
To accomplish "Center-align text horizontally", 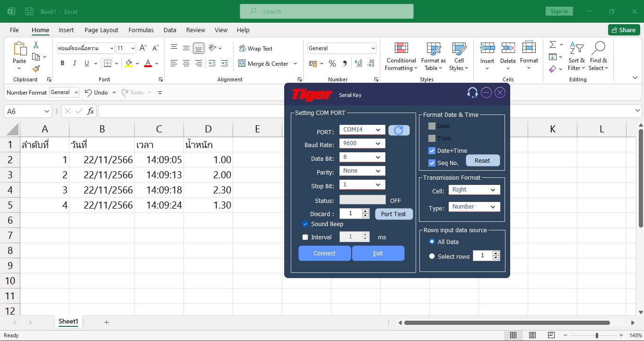I will (x=186, y=63).
